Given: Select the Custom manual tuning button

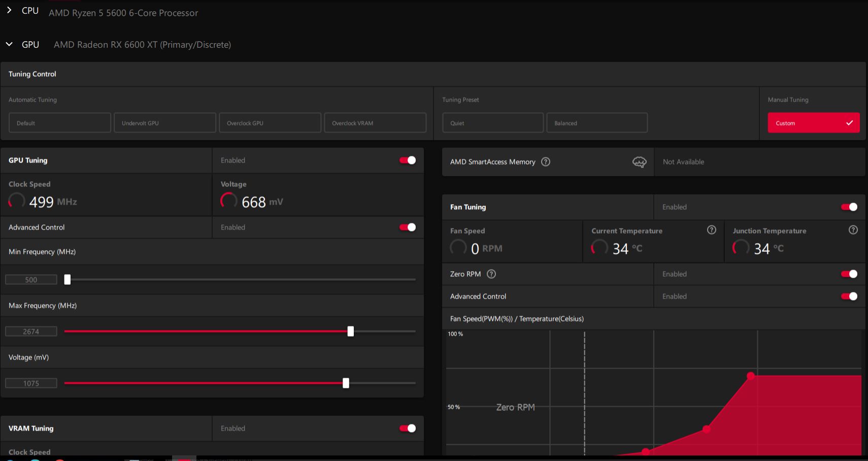Looking at the screenshot, I should [x=814, y=123].
